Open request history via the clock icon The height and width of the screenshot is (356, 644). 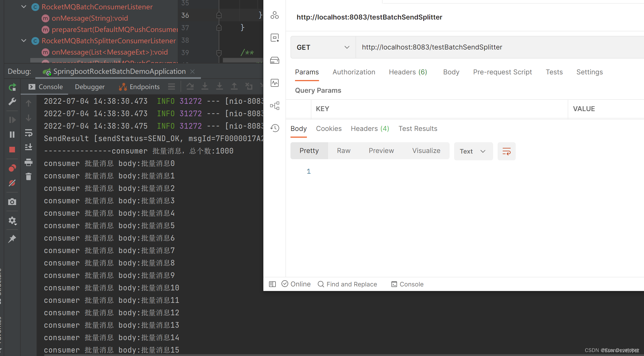tap(274, 128)
